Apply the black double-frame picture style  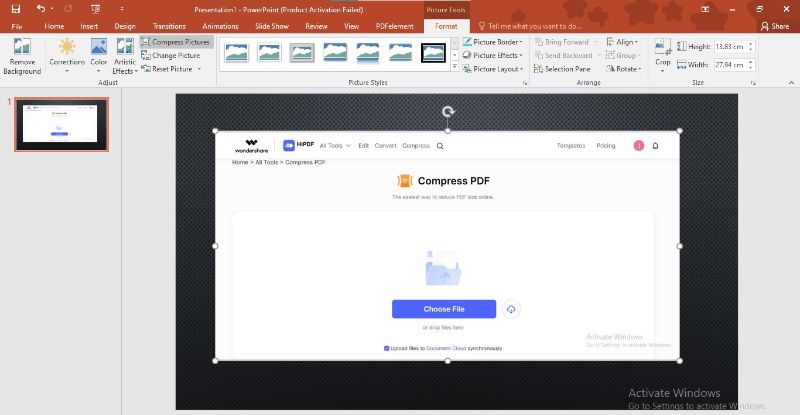tap(433, 53)
